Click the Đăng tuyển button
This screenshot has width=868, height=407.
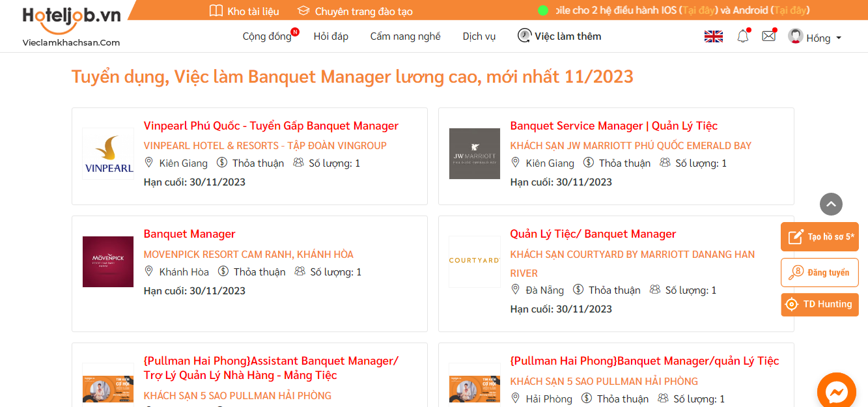[820, 272]
